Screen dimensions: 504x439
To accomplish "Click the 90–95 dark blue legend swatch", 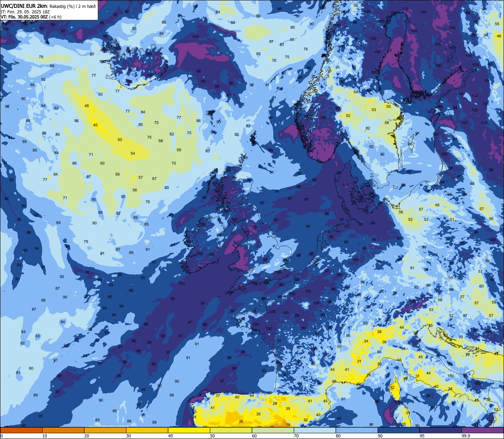I will click(x=398, y=430).
